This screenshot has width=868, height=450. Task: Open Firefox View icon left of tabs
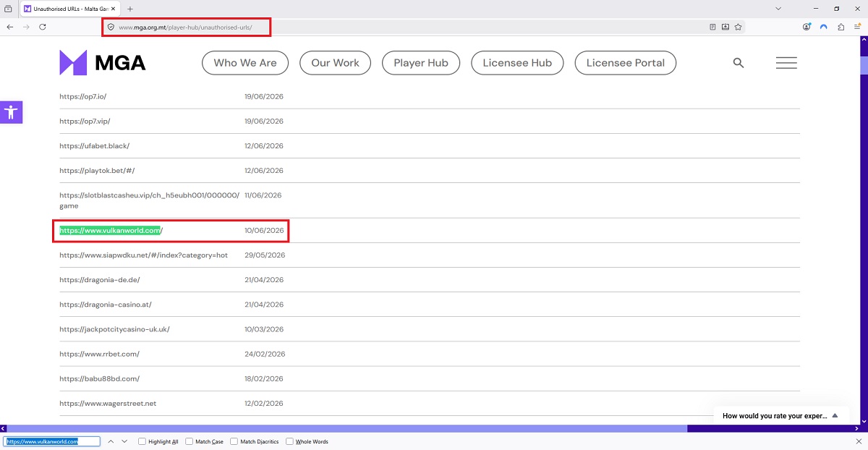pos(8,9)
